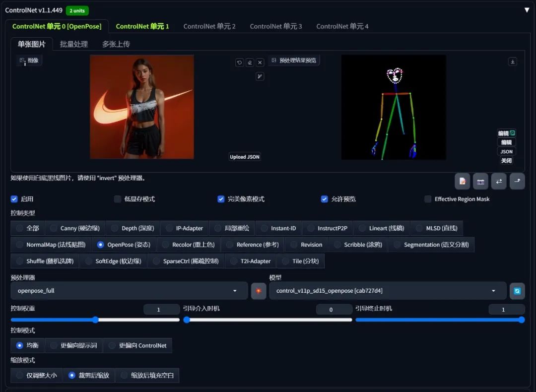Select T2I-Adapter control type

[250, 261]
